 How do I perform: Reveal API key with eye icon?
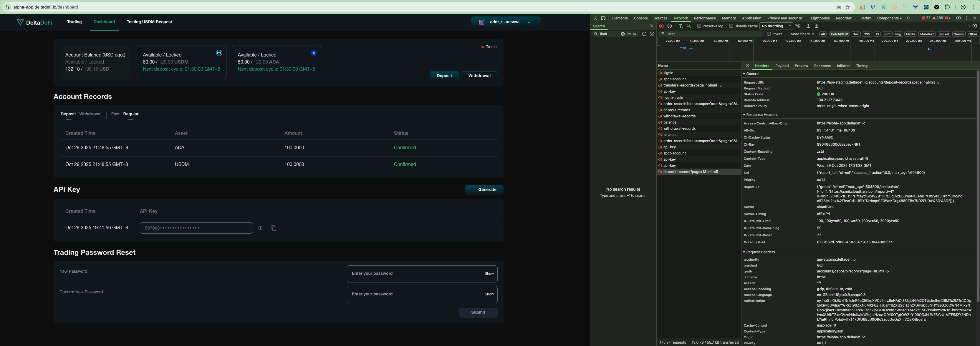(x=261, y=228)
